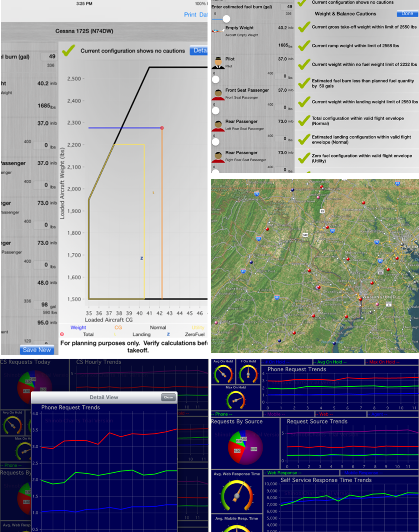Tap the Left Rear Seat Passenger avatar
Image resolution: width=419 pixels, height=532 pixels.
218,126
